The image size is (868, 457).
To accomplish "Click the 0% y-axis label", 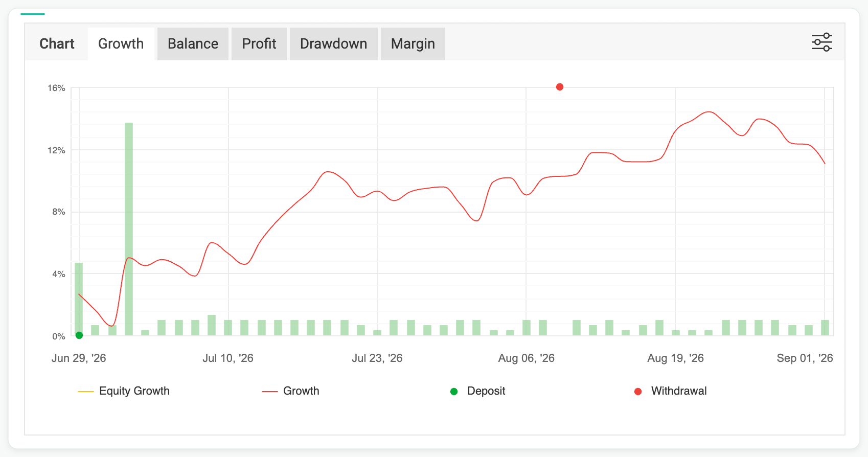I will pyautogui.click(x=59, y=336).
